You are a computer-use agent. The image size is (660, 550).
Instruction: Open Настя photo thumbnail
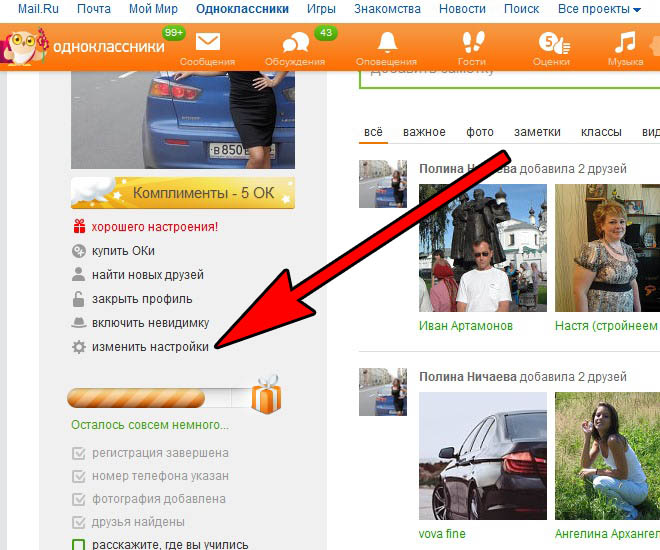click(607, 248)
